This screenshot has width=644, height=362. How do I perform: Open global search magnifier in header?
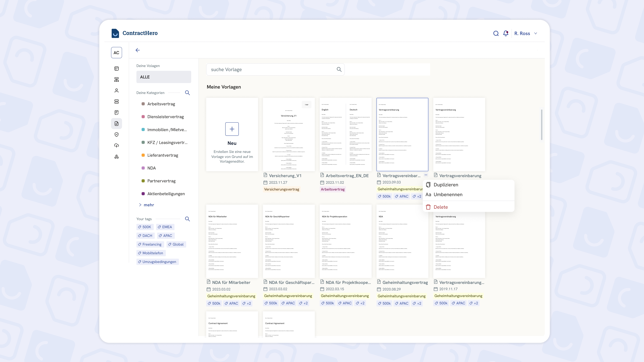point(496,33)
